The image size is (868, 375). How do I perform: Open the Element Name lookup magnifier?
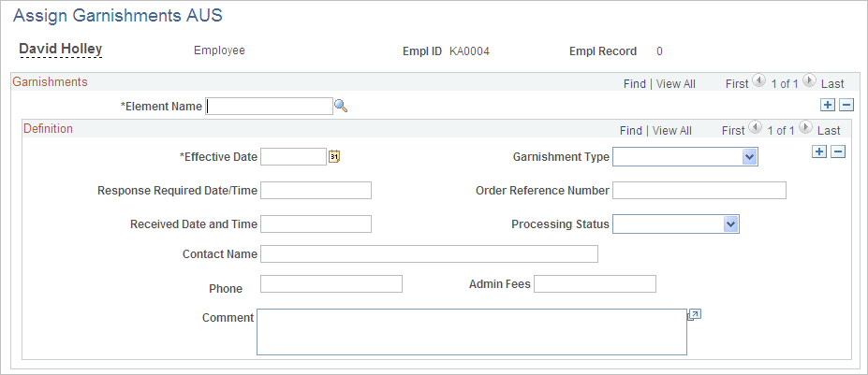[x=341, y=107]
